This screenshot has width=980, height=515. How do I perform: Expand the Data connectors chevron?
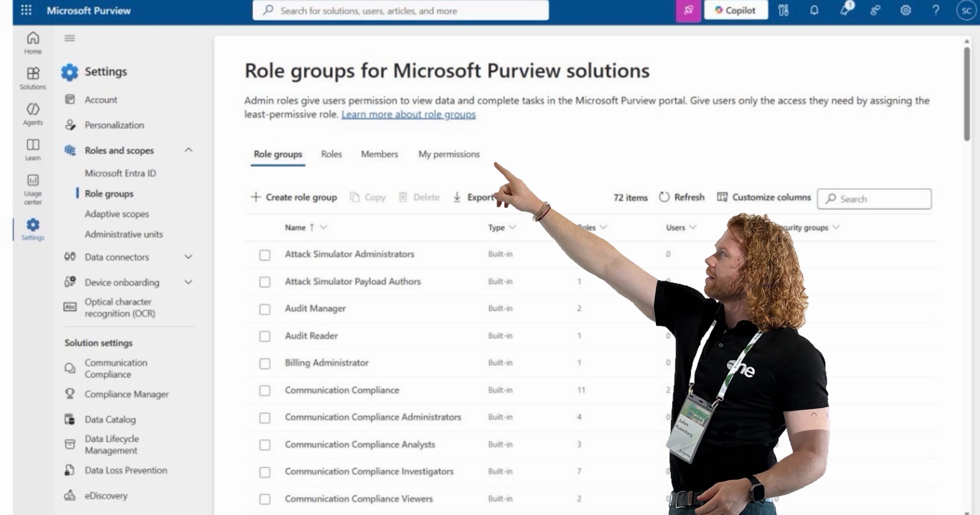(188, 257)
